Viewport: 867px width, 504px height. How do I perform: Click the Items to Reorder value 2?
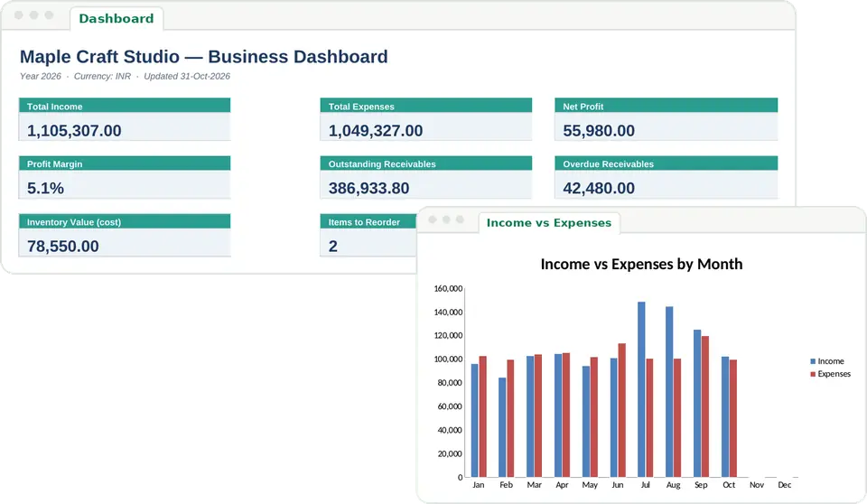coord(333,247)
